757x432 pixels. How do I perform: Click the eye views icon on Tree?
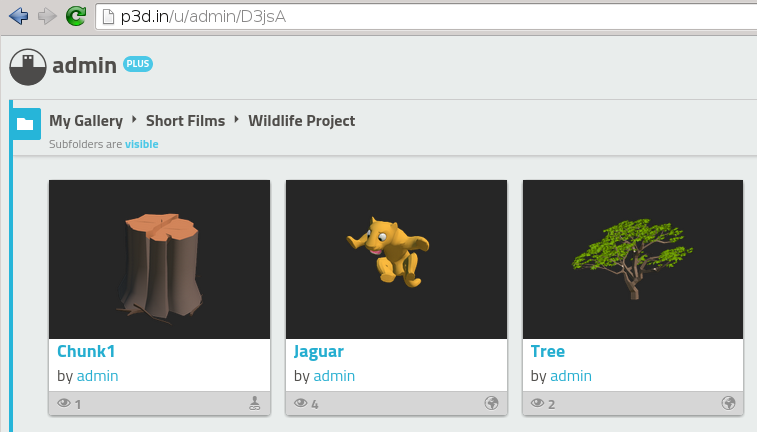coord(537,403)
